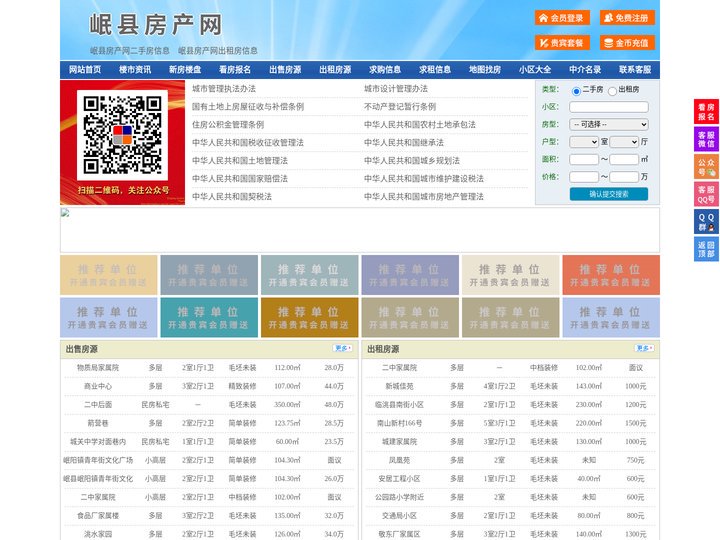Click the pink 客服QQ号 side icon
The image size is (720, 540).
point(706,194)
